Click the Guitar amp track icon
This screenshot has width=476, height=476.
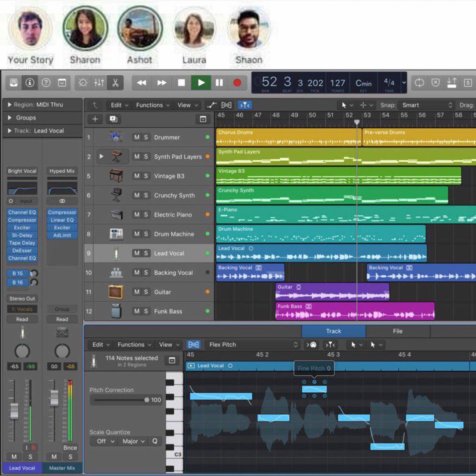[116, 292]
